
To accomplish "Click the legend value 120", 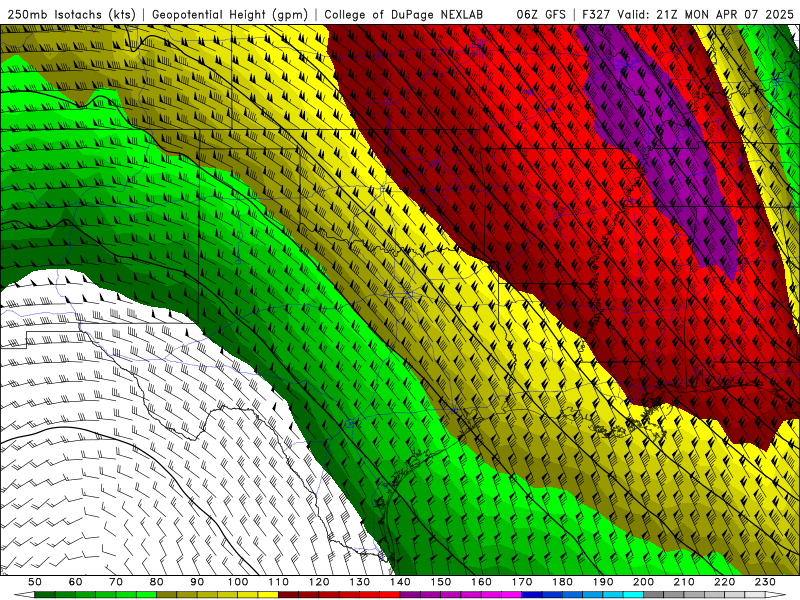I will click(x=319, y=582).
